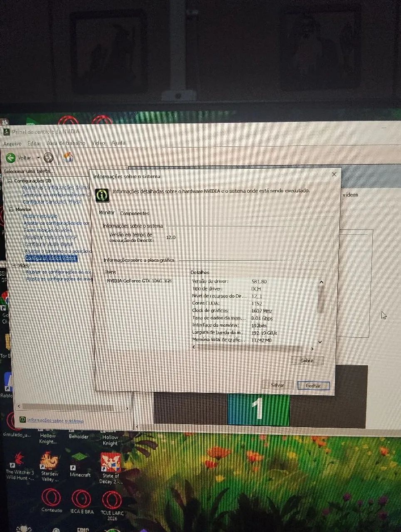The image size is (401, 532).
Task: Click the task pane scroll-right arrow
Action: 127,408
